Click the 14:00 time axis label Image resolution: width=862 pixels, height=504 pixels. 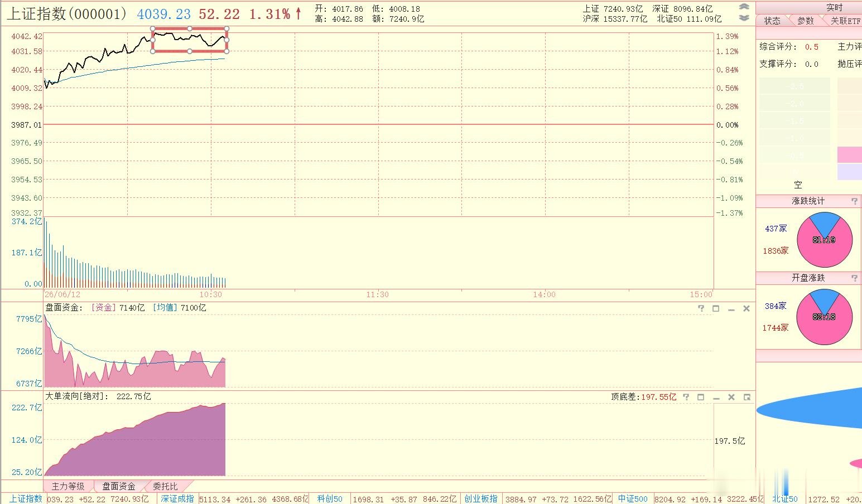[x=544, y=294]
